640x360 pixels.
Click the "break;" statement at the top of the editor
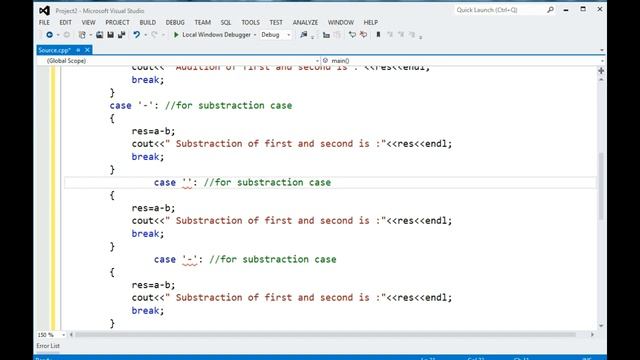coord(148,80)
